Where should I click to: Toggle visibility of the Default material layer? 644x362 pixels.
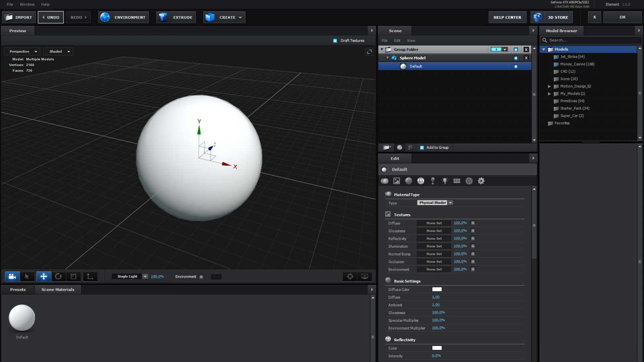[x=516, y=66]
